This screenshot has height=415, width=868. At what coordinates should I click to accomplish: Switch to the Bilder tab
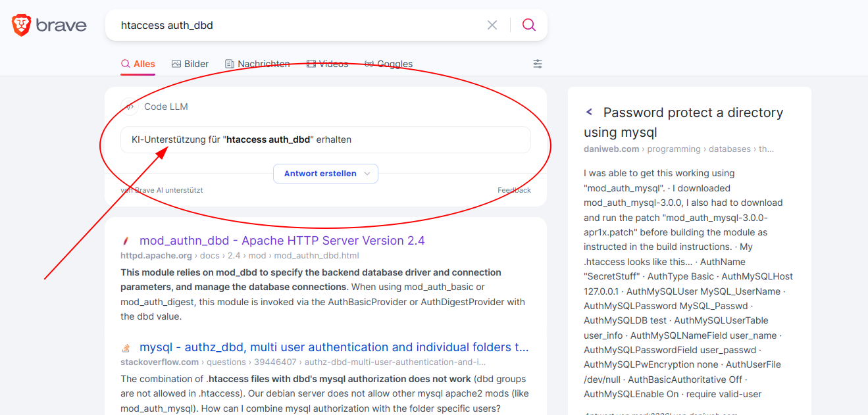(x=190, y=64)
